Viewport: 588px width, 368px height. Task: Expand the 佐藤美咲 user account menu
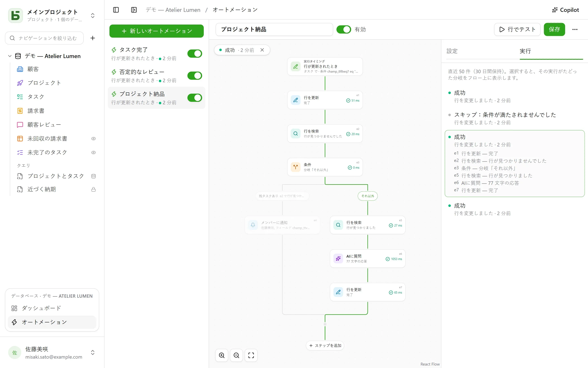(x=52, y=353)
